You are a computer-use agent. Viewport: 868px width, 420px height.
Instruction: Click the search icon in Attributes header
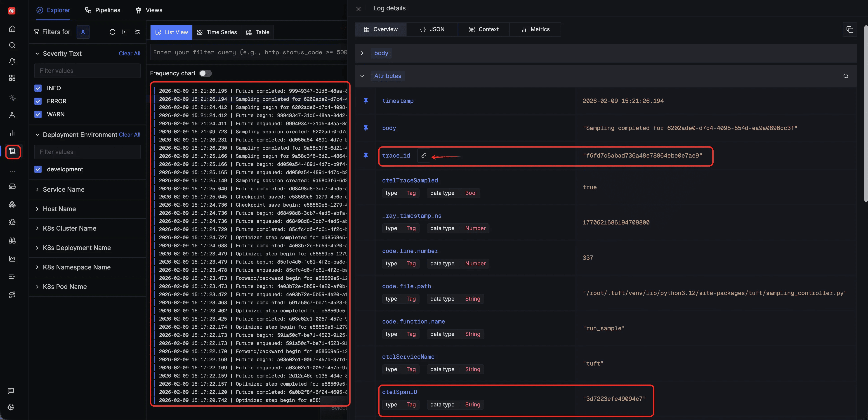point(845,76)
